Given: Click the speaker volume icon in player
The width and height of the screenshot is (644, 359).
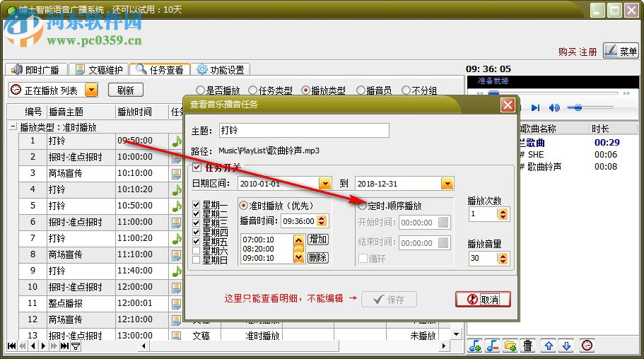Looking at the screenshot, I should pyautogui.click(x=554, y=107).
